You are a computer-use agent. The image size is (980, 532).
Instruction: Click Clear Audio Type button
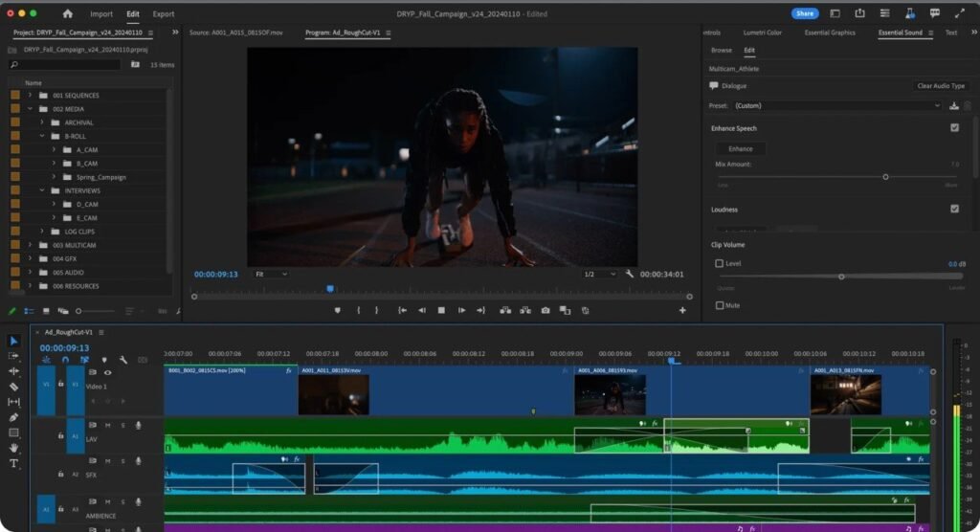pyautogui.click(x=941, y=86)
